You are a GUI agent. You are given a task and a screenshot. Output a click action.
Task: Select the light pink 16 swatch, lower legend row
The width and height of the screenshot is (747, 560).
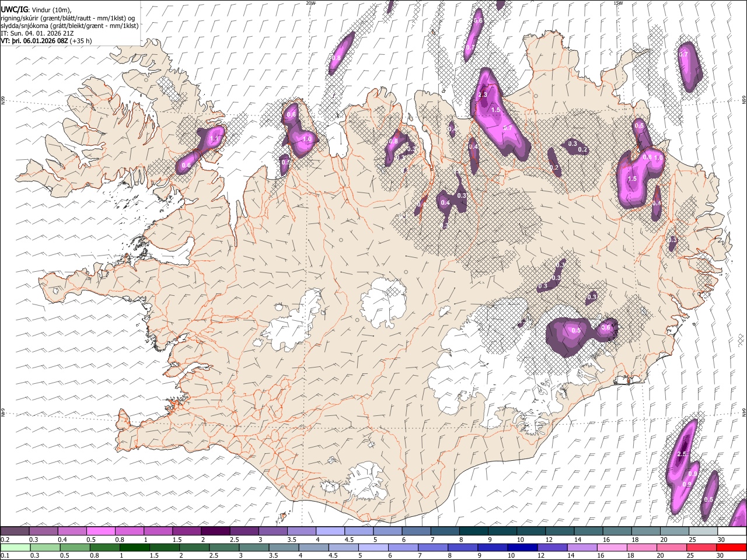coord(612,547)
